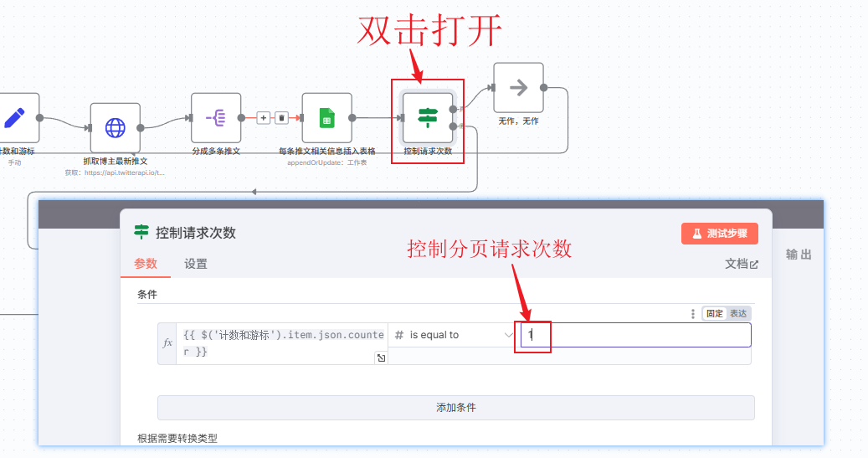Click the 条件 section label
Image resolution: width=868 pixels, height=458 pixels.
pyautogui.click(x=147, y=294)
